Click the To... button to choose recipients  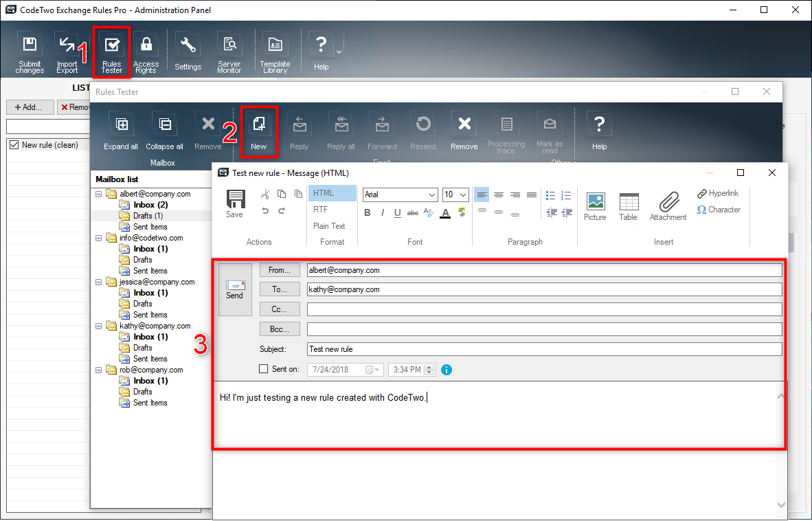tap(279, 289)
